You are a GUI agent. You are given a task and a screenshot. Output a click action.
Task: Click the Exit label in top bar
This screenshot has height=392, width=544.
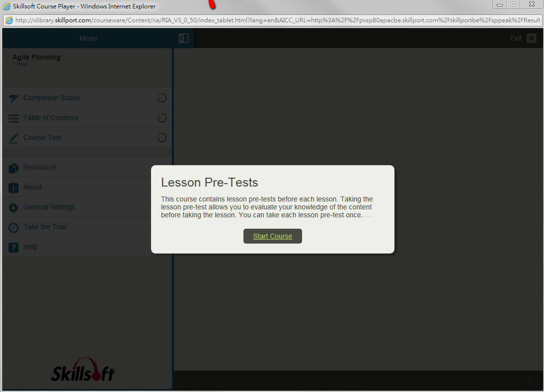(516, 38)
